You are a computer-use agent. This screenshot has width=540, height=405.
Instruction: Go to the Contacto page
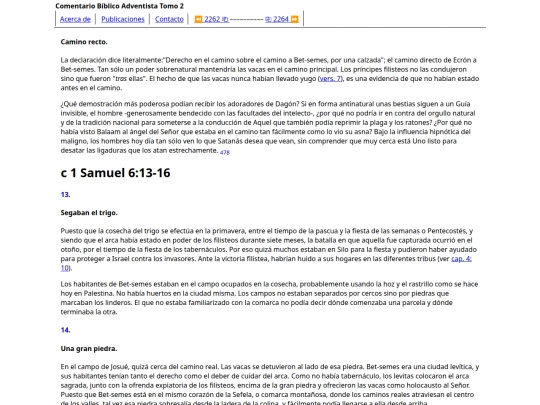pyautogui.click(x=169, y=19)
